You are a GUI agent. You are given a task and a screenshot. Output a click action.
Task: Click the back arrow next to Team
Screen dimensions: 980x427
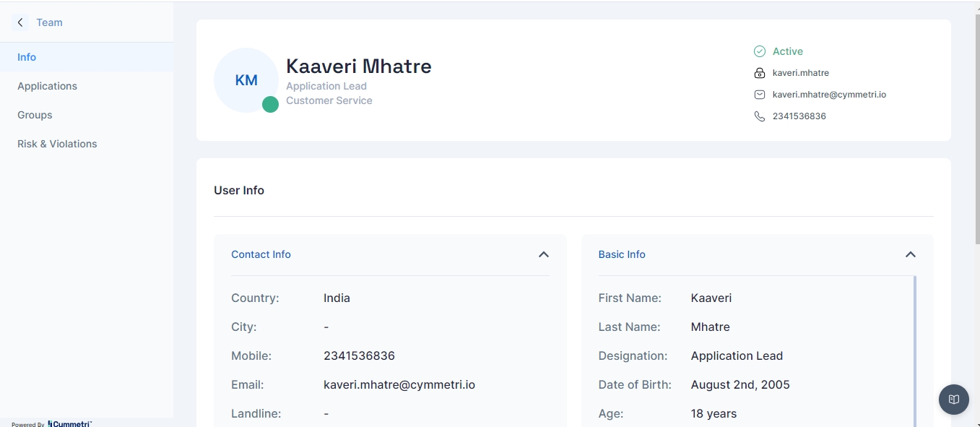point(20,22)
